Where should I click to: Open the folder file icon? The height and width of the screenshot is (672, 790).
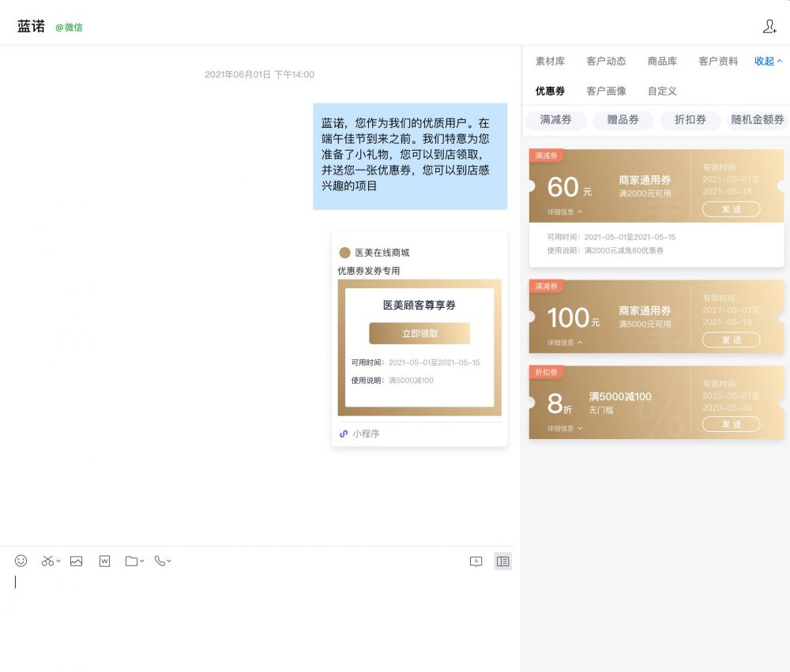click(131, 561)
